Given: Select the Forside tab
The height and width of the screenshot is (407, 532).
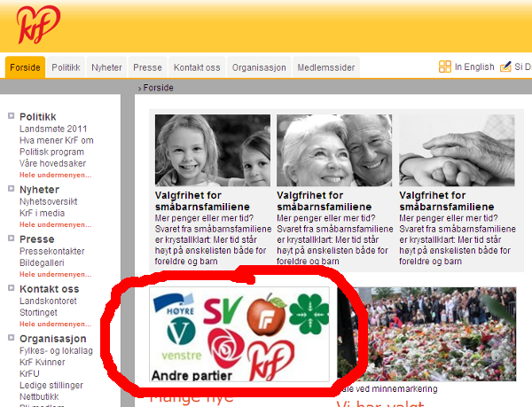Looking at the screenshot, I should (x=25, y=67).
